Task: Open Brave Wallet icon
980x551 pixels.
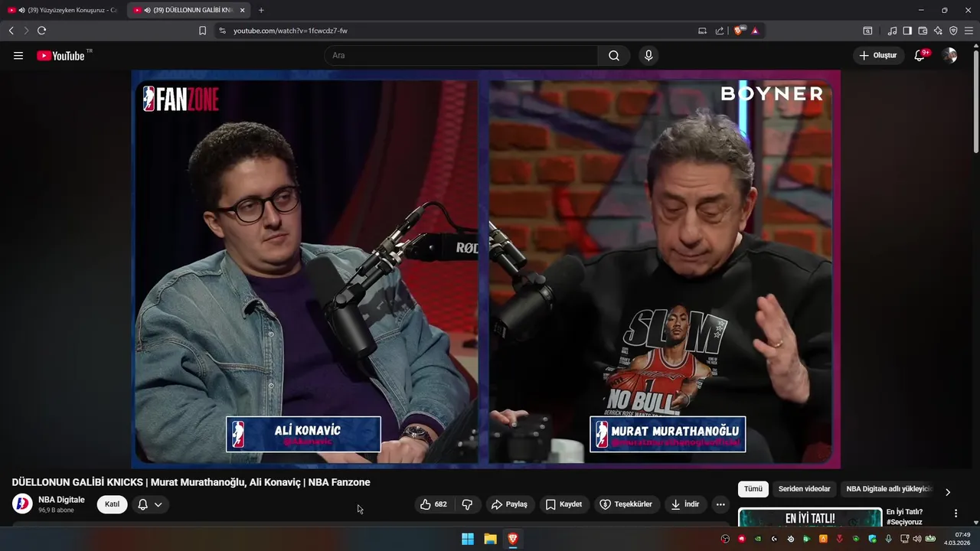Action: (x=923, y=31)
